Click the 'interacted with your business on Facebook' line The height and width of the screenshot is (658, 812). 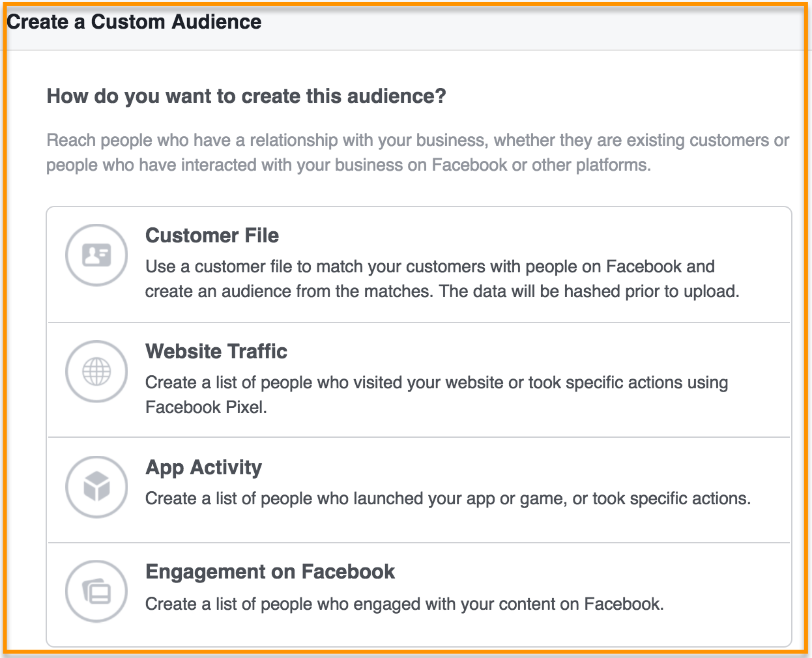349,165
